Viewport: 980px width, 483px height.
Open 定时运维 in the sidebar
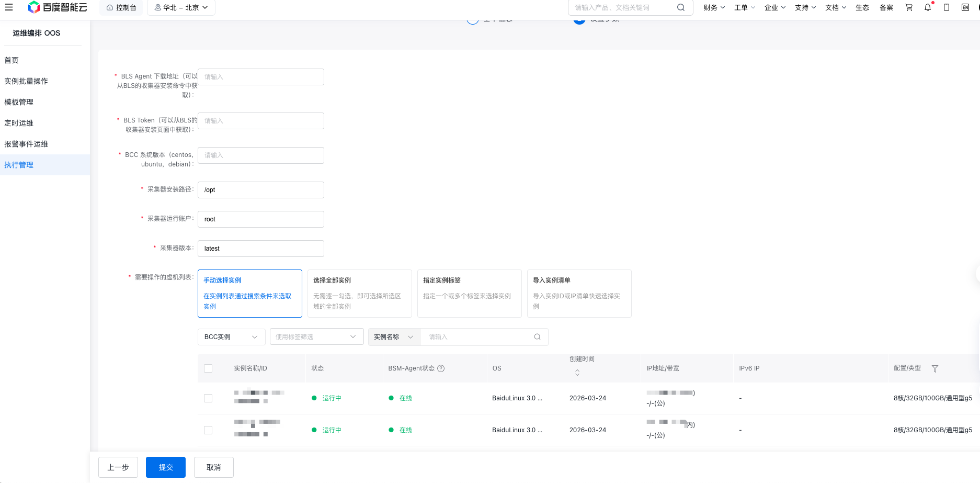(19, 123)
